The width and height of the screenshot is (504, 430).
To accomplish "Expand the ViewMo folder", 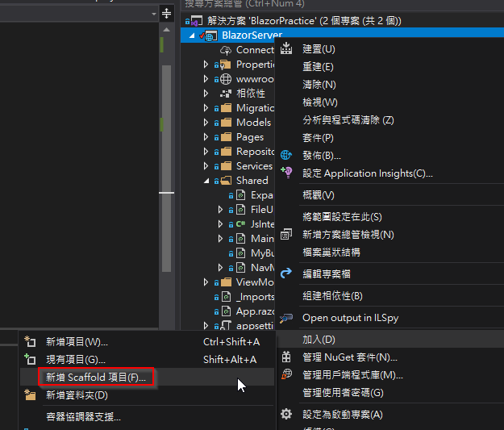I will coord(206,282).
